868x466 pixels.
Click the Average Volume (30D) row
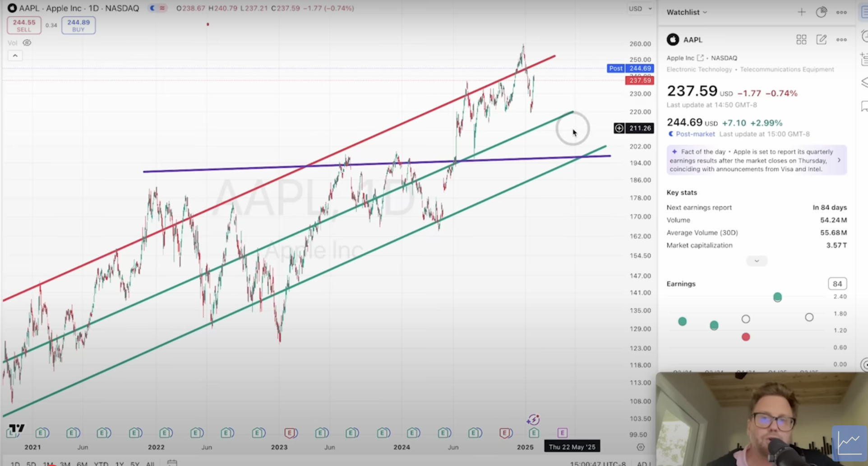click(757, 233)
